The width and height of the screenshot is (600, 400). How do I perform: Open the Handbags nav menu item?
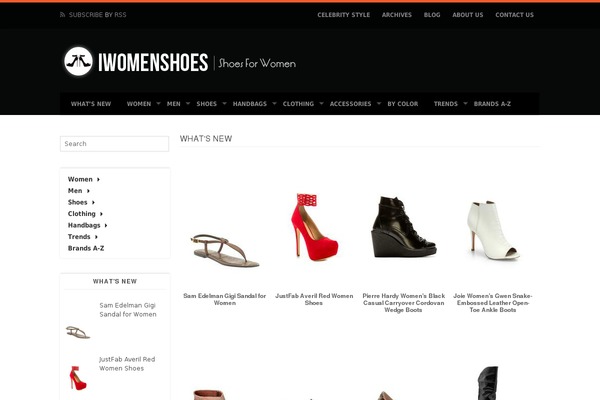pyautogui.click(x=249, y=104)
